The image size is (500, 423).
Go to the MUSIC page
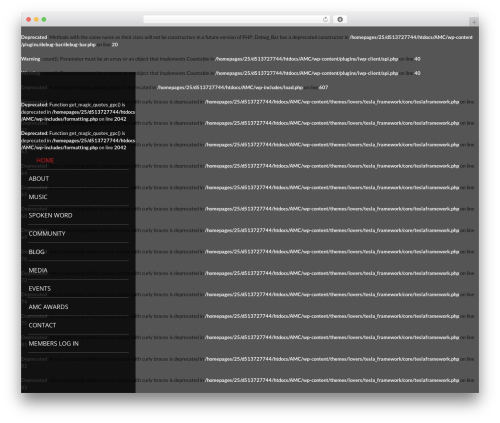tap(38, 197)
